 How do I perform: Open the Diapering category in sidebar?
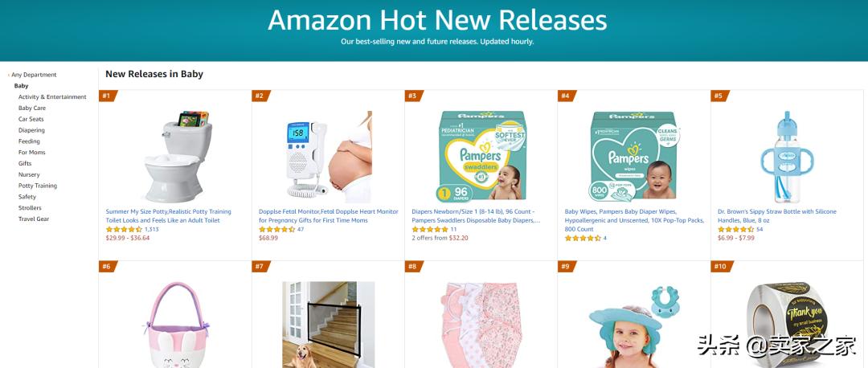(31, 130)
